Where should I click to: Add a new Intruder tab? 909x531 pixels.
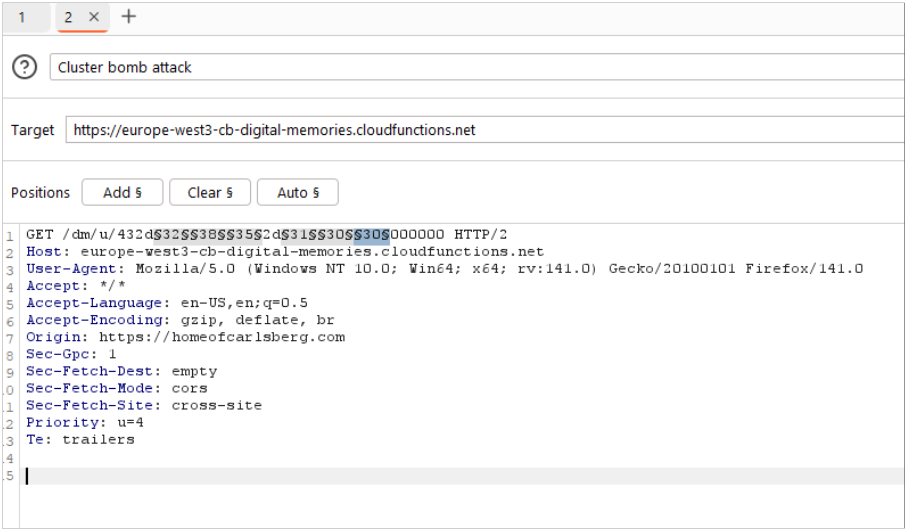pos(128,17)
